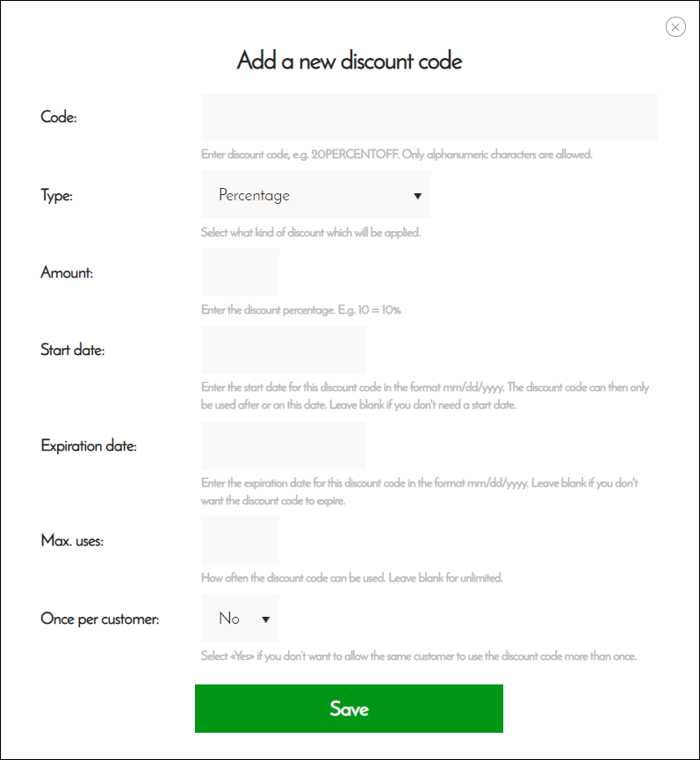Viewport: 700px width, 760px height.
Task: Open the Once per customer dropdown
Action: click(240, 619)
